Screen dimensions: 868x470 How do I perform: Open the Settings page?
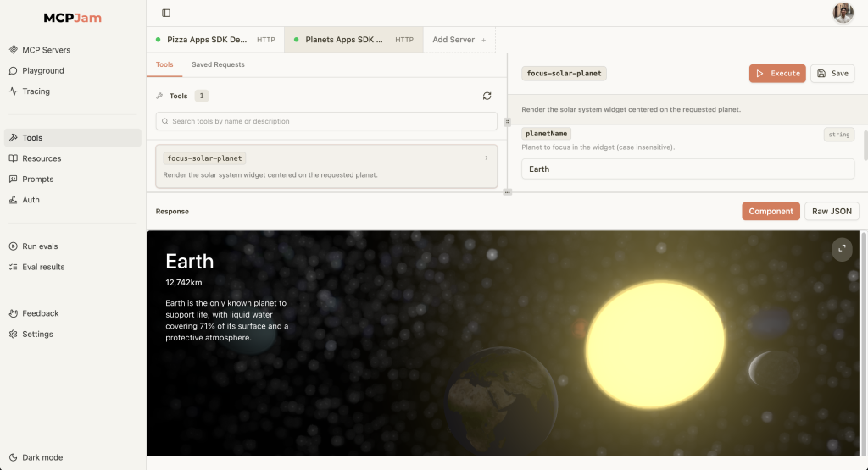(37, 335)
